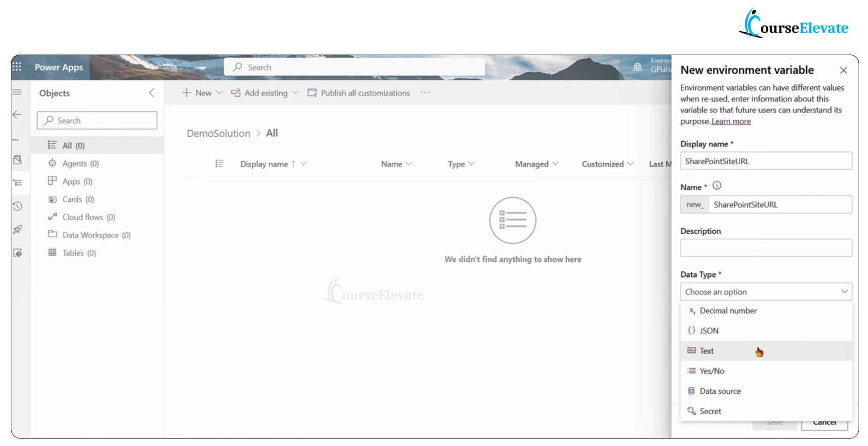Click inside the Description input field

(766, 248)
